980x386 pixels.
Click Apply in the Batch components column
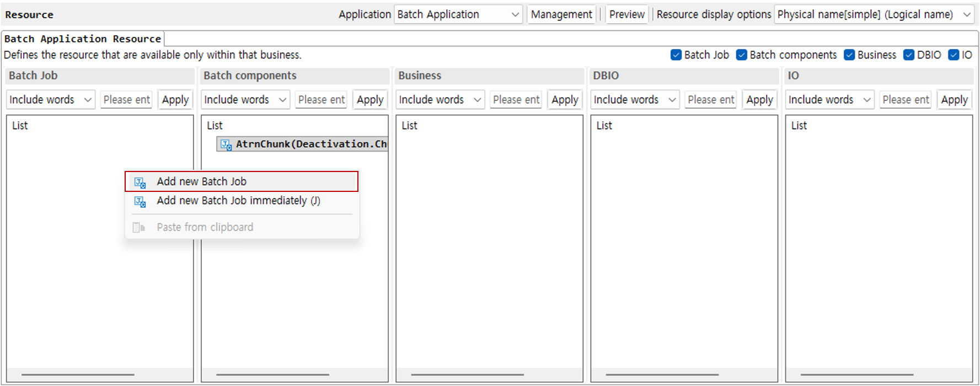tap(370, 100)
